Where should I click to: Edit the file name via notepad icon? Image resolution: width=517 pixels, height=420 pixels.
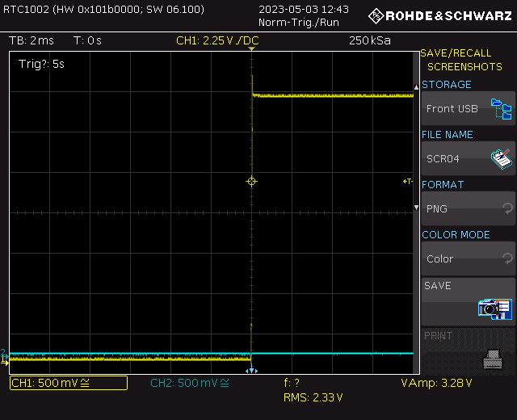click(501, 159)
